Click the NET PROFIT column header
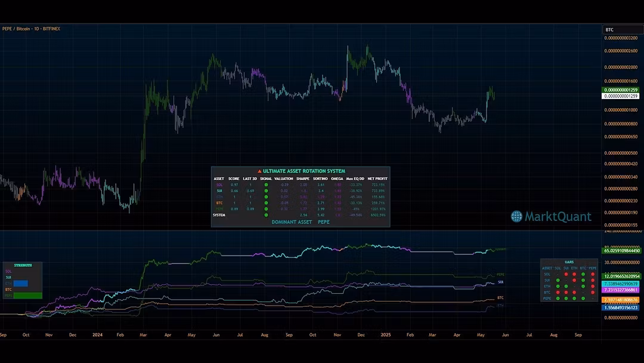The image size is (644, 363). pyautogui.click(x=377, y=179)
